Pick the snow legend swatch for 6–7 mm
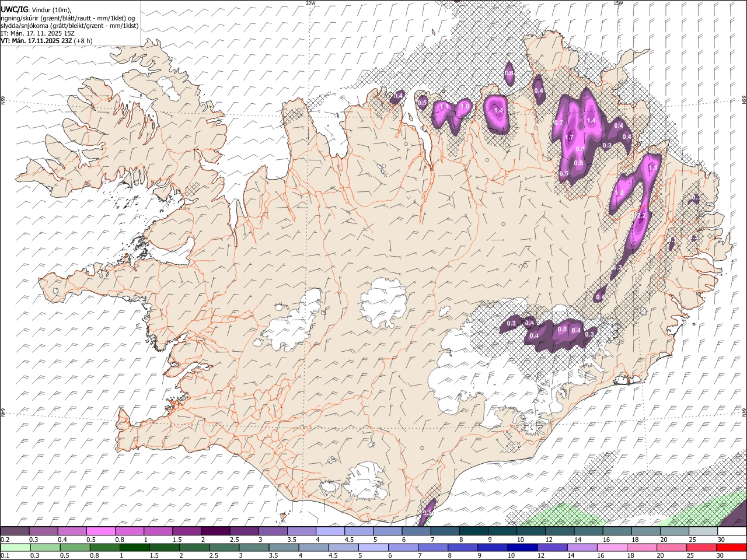Image resolution: width=747 pixels, height=560 pixels. pyautogui.click(x=416, y=531)
